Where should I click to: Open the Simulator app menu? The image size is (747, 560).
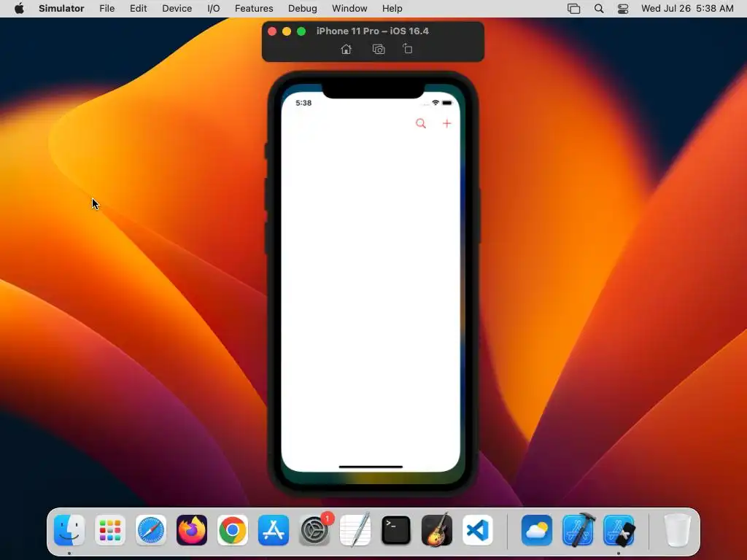tap(61, 9)
